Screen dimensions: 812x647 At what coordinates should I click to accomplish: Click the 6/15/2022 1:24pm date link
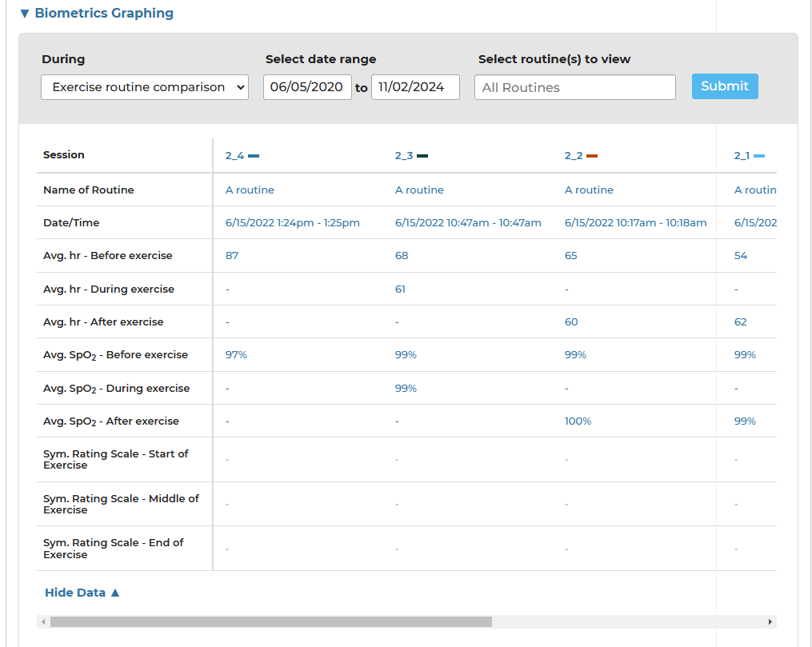point(292,223)
